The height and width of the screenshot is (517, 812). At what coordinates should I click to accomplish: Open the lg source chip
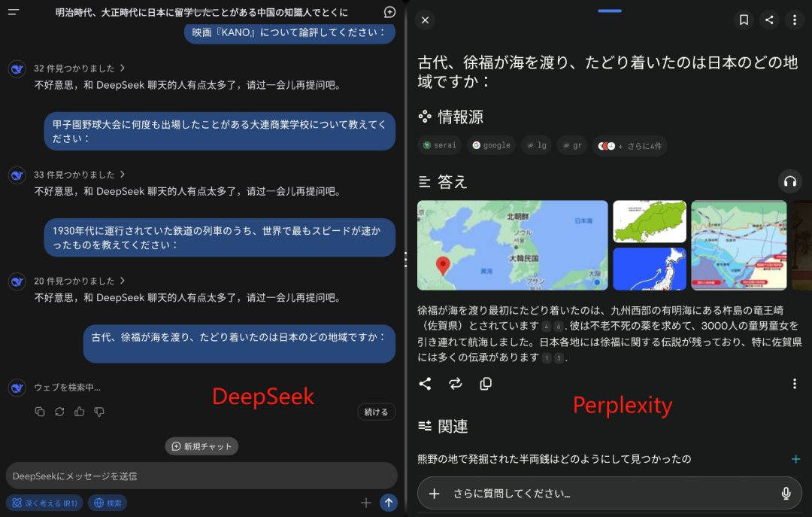pyautogui.click(x=537, y=146)
